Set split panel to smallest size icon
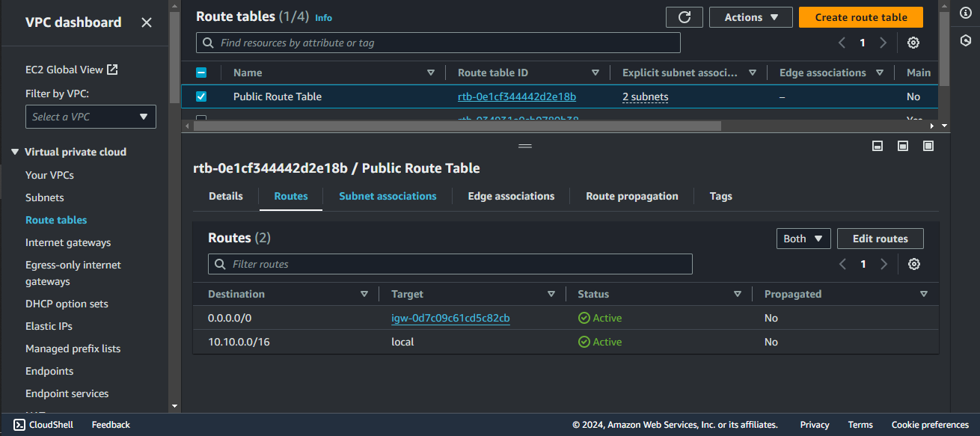980x436 pixels. [x=878, y=146]
